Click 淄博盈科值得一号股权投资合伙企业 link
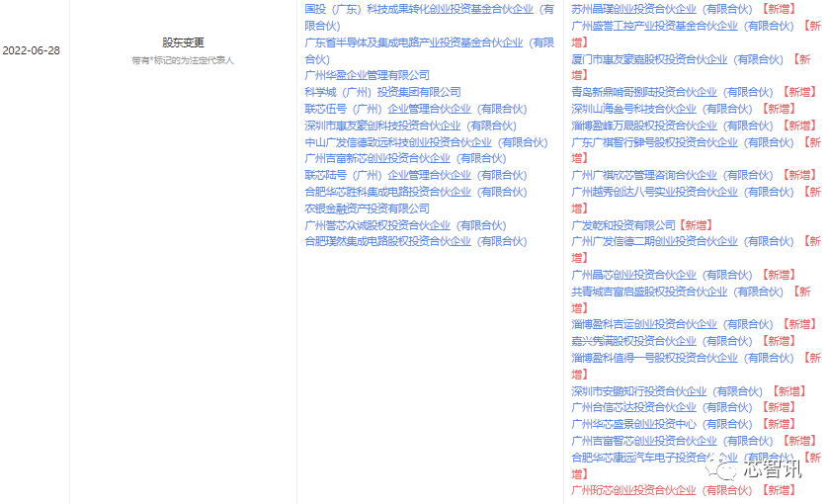The image size is (828, 504). (682, 358)
